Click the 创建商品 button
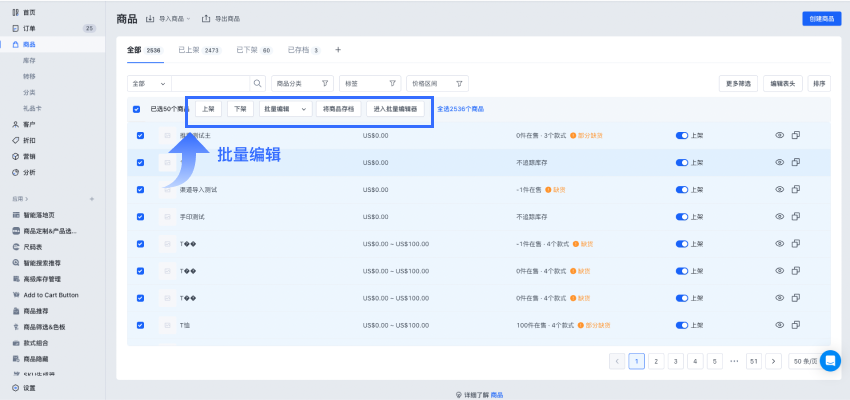Image resolution: width=850 pixels, height=400 pixels. 822,18
